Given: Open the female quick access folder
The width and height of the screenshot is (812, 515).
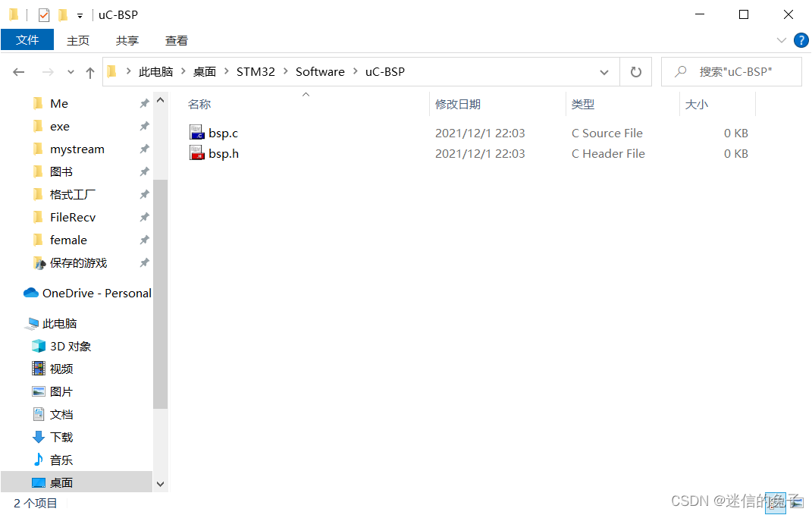Looking at the screenshot, I should click(x=68, y=240).
